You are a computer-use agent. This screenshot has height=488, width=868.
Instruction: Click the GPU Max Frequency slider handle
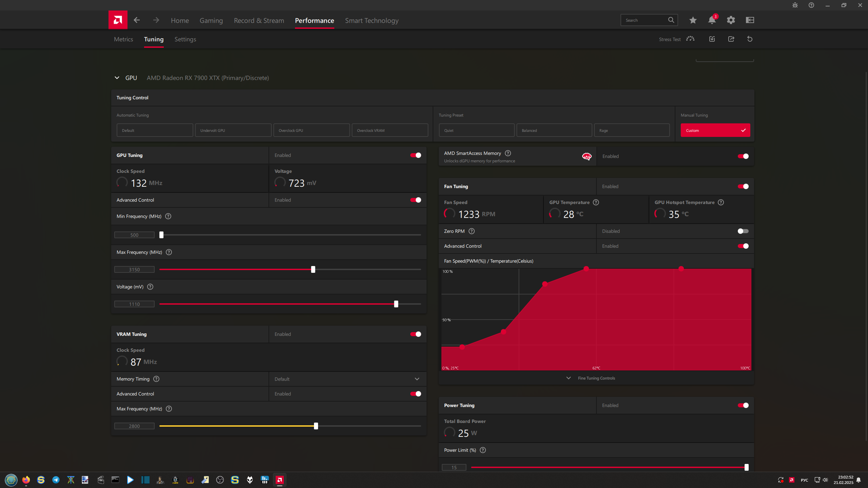[x=313, y=269]
